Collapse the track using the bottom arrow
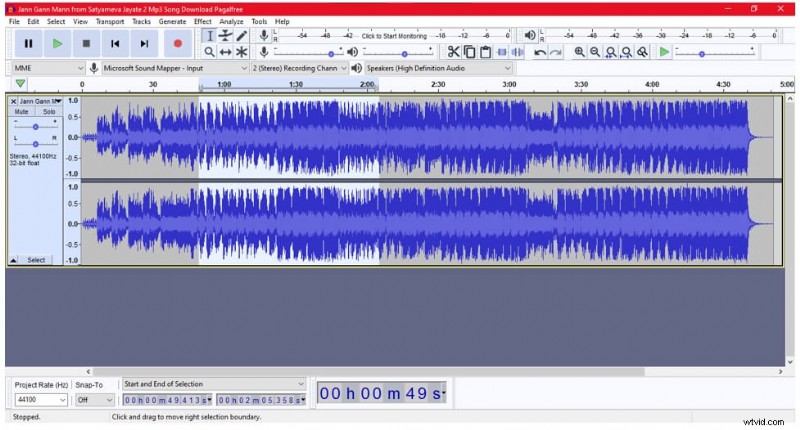Screen dimensions: 800x430 (14, 260)
